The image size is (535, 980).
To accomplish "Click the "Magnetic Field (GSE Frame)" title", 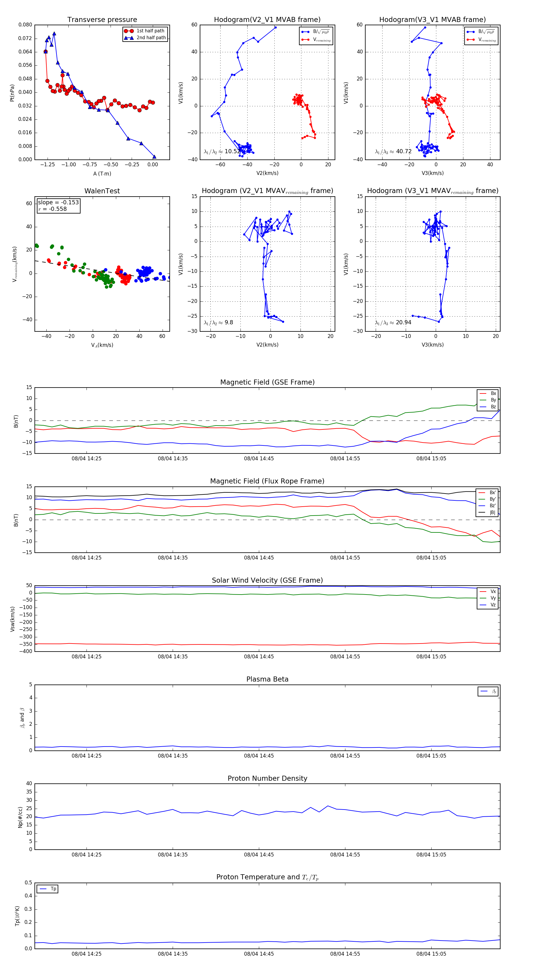I will click(x=267, y=382).
